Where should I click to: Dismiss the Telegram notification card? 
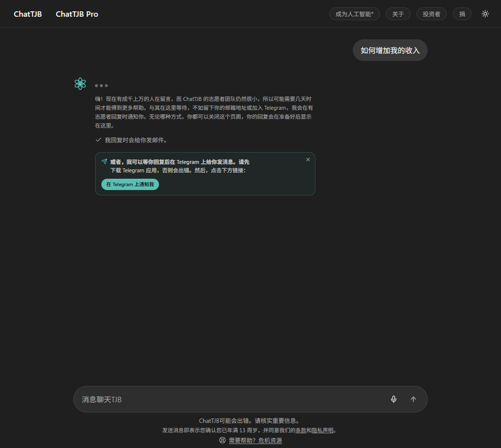click(x=308, y=160)
